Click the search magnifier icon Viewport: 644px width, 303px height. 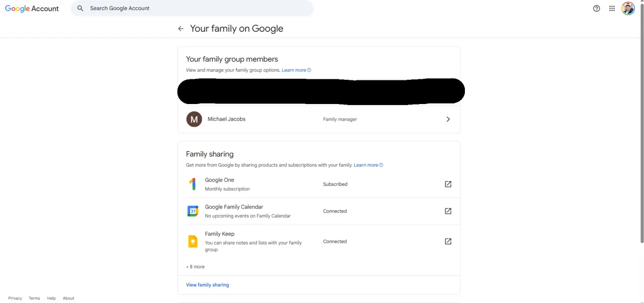[80, 9]
